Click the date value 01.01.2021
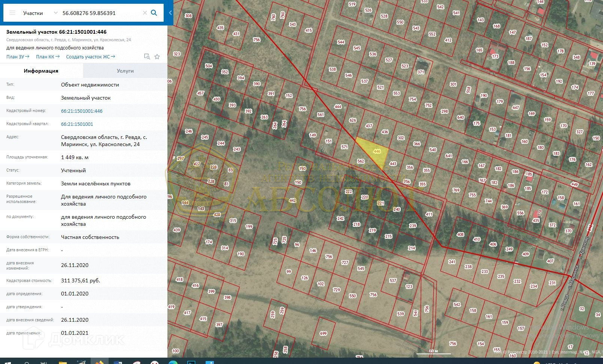 [x=75, y=333]
